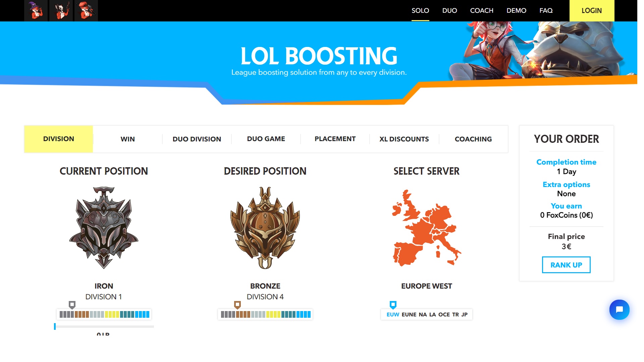The image size is (644, 362).
Task: Click the EUNE server region icon
Action: [407, 314]
